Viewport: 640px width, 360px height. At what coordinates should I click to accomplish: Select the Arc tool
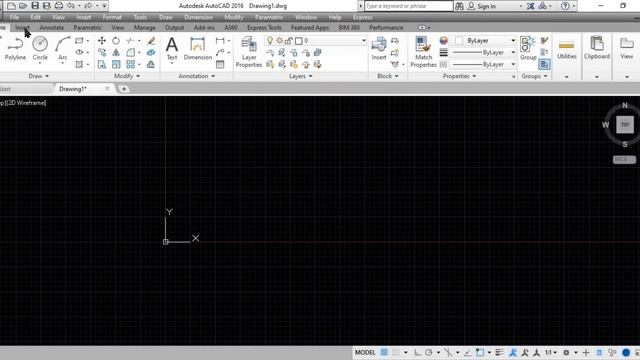pos(62,48)
